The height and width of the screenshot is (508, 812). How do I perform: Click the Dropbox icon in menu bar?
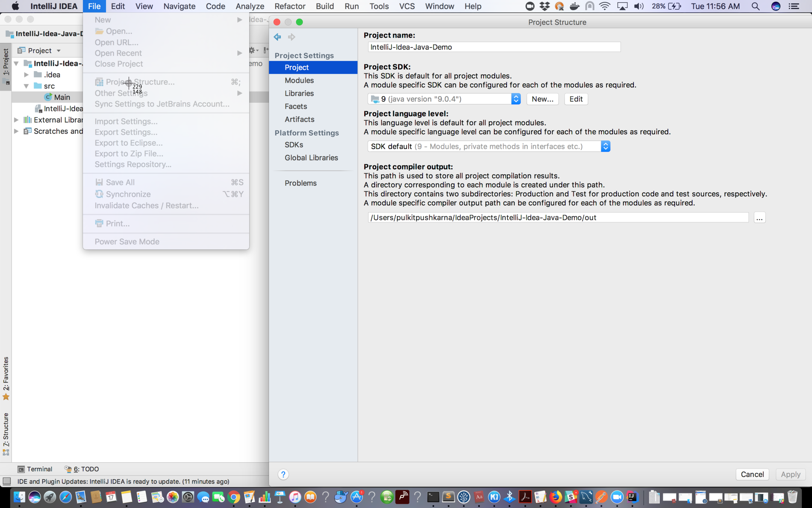[x=544, y=6]
